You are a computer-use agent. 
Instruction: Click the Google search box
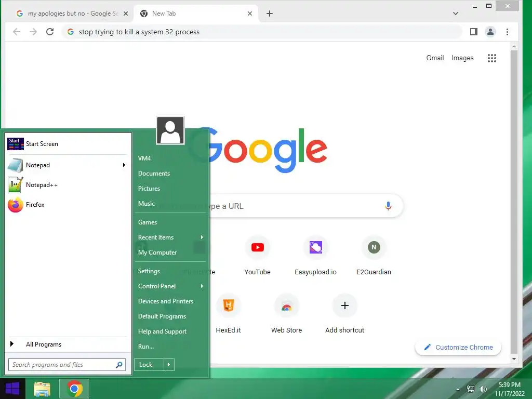(x=305, y=206)
